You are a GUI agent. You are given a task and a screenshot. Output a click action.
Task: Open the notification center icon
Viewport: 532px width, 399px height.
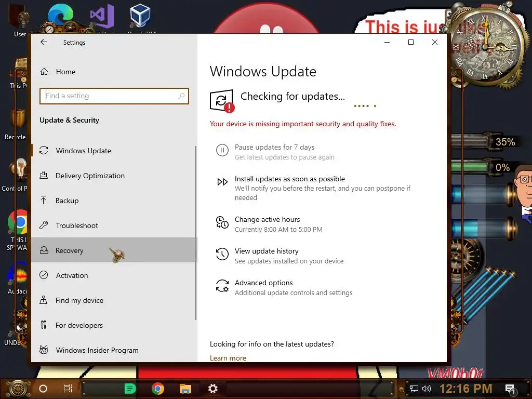point(511,390)
